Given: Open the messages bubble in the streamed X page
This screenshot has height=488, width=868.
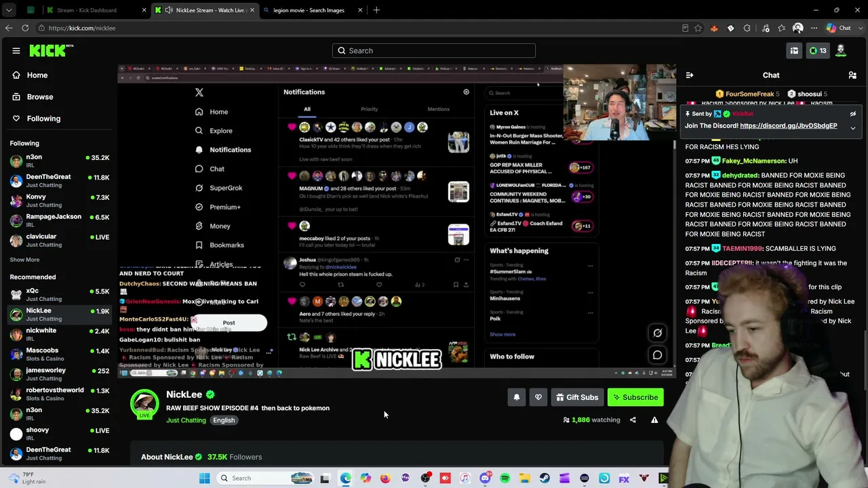Looking at the screenshot, I should coord(657,354).
